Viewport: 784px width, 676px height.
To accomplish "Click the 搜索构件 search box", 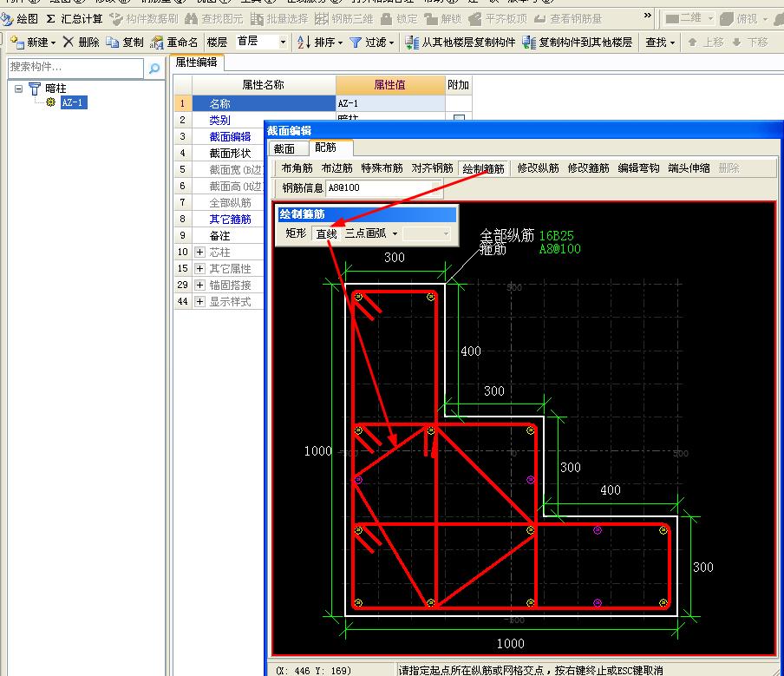I will (x=75, y=68).
